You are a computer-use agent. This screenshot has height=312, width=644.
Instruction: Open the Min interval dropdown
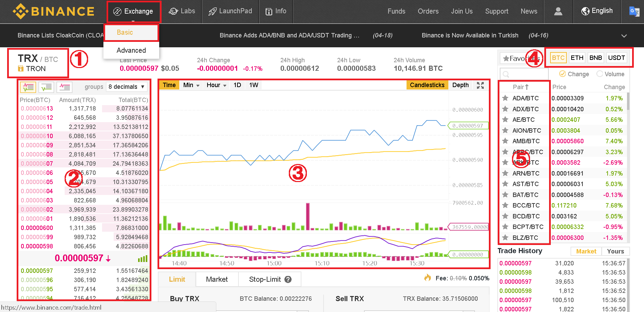tap(191, 85)
